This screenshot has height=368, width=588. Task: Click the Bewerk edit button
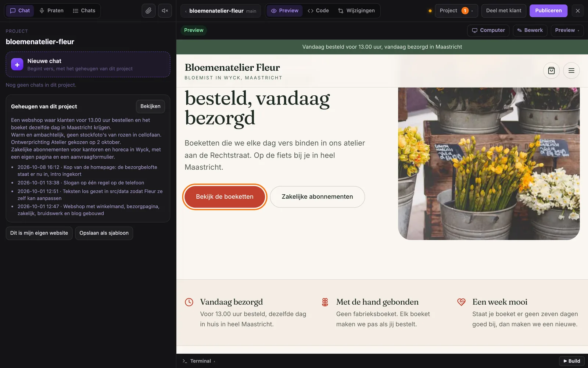click(530, 30)
